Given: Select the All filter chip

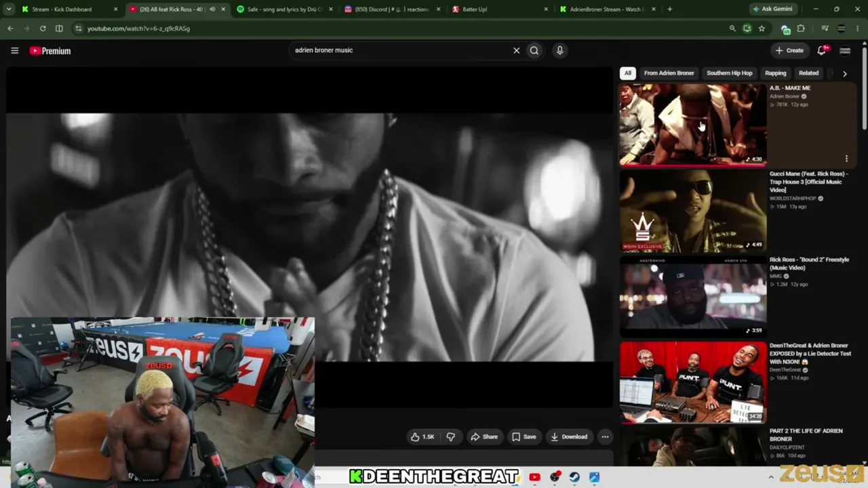Looking at the screenshot, I should pos(628,73).
